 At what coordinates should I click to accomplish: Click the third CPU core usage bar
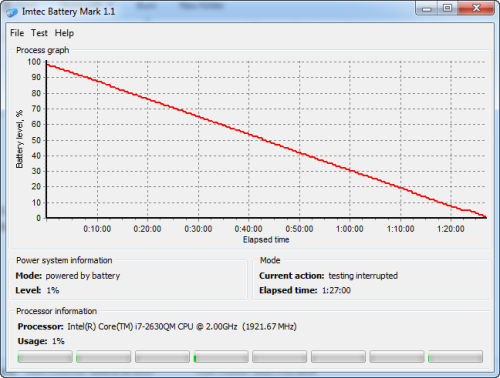162,357
